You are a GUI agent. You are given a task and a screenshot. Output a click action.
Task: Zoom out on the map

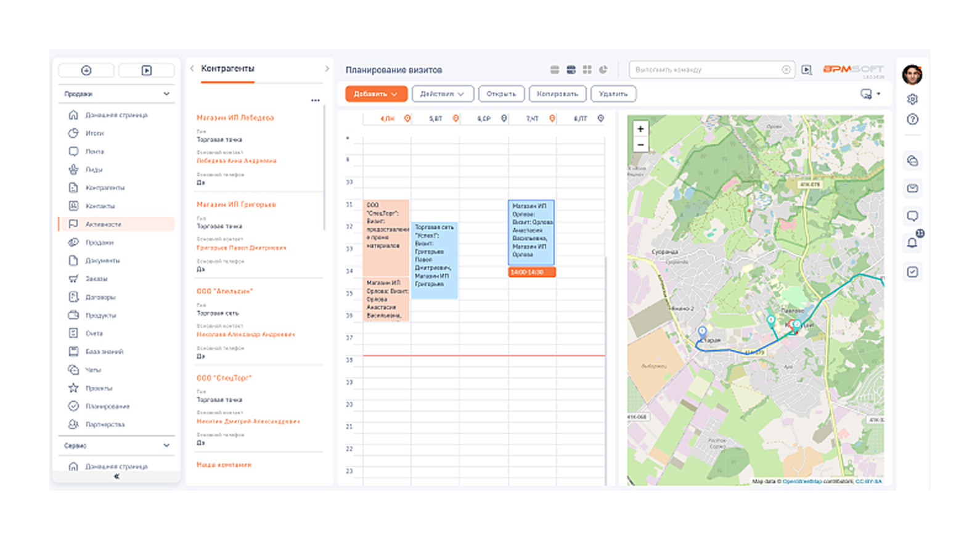640,145
